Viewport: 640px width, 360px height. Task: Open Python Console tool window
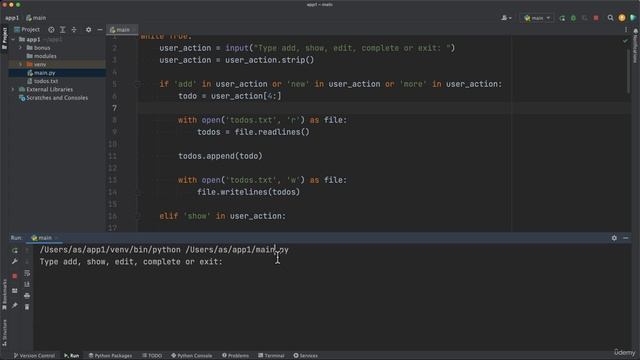pyautogui.click(x=191, y=356)
